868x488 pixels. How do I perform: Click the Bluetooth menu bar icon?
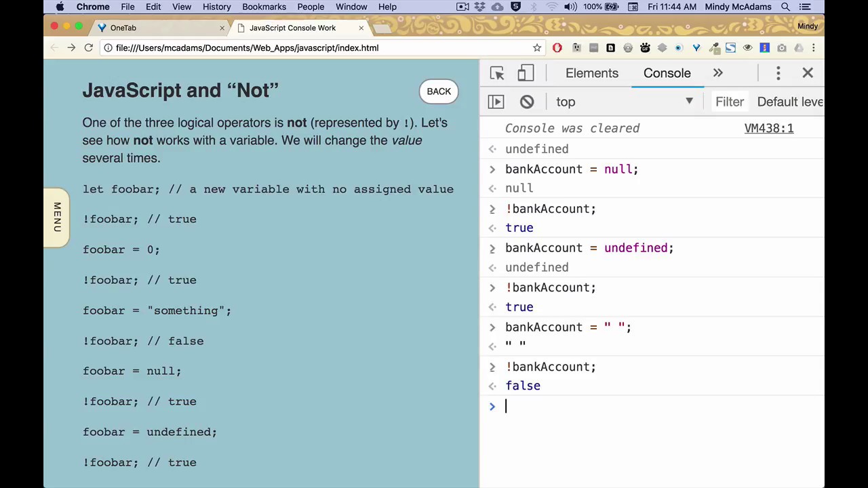tap(534, 7)
